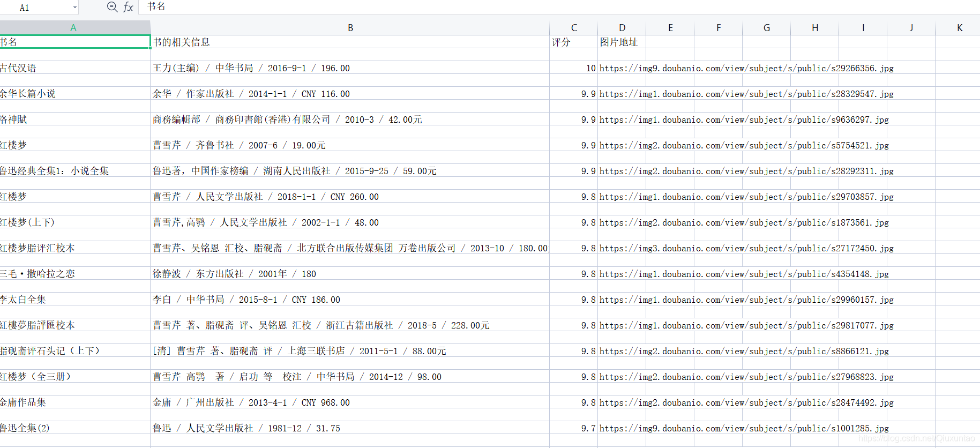Select the 评分 header cell
The height and width of the screenshot is (448, 980).
[x=574, y=42]
